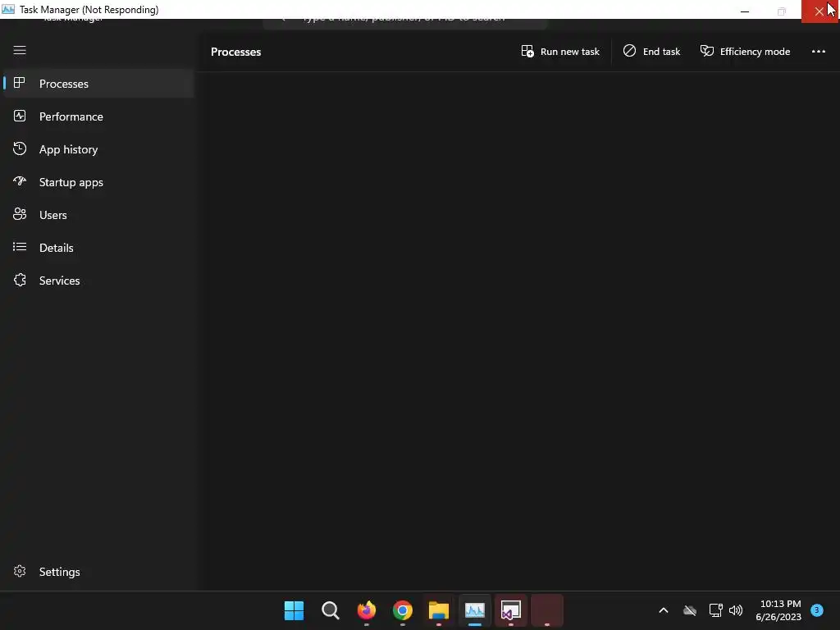840x630 pixels.
Task: Open File Explorer from the taskbar
Action: click(439, 610)
